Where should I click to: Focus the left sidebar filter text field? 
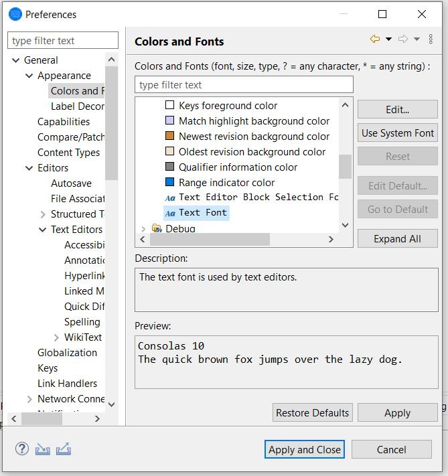click(63, 40)
